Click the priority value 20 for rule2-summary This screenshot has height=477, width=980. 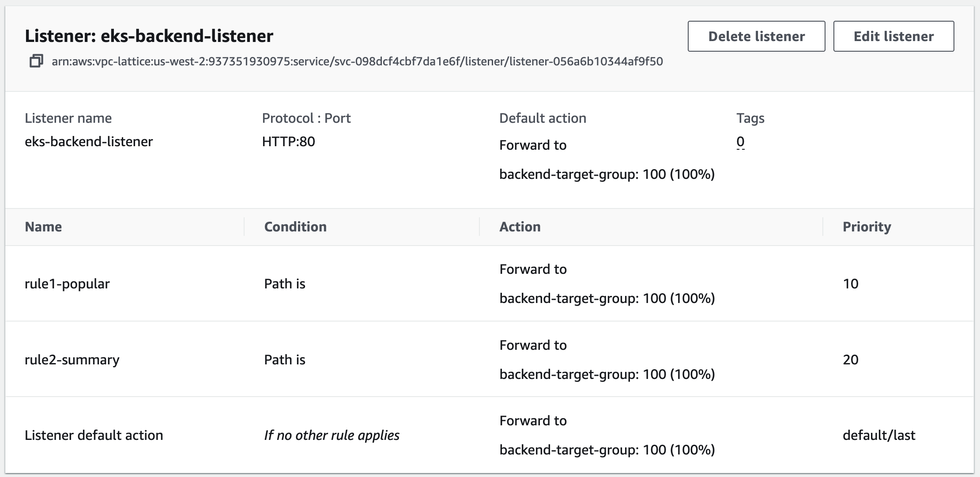pyautogui.click(x=850, y=360)
